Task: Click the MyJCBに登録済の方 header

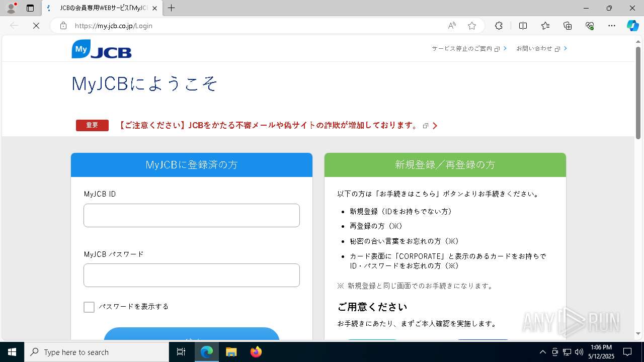Action: tap(192, 165)
